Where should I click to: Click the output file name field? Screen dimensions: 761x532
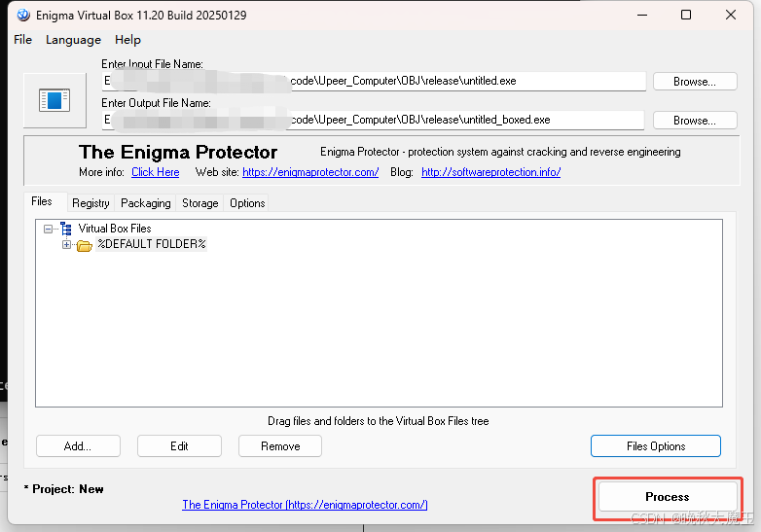click(x=374, y=120)
